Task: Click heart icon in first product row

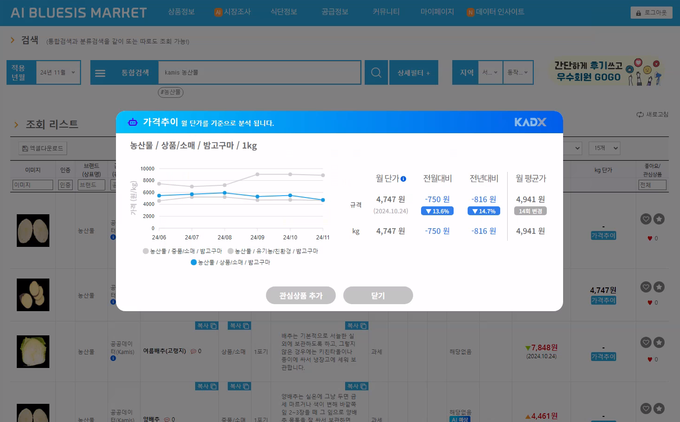Action: point(646,219)
